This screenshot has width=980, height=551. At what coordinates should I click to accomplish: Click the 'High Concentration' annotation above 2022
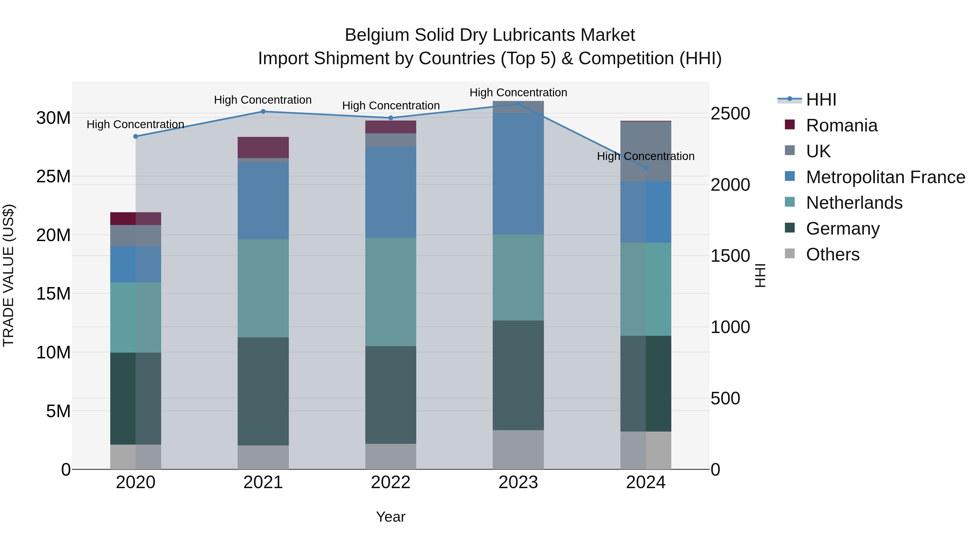pyautogui.click(x=391, y=106)
